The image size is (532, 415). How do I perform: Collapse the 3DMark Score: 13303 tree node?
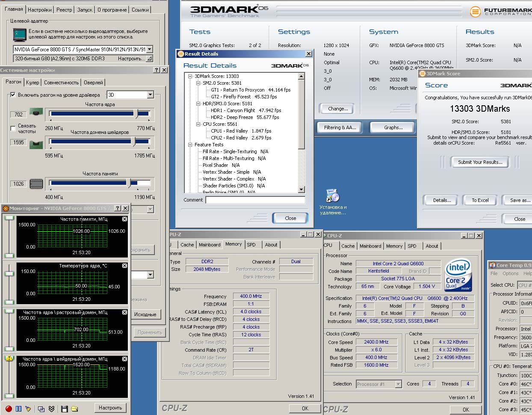click(x=190, y=76)
